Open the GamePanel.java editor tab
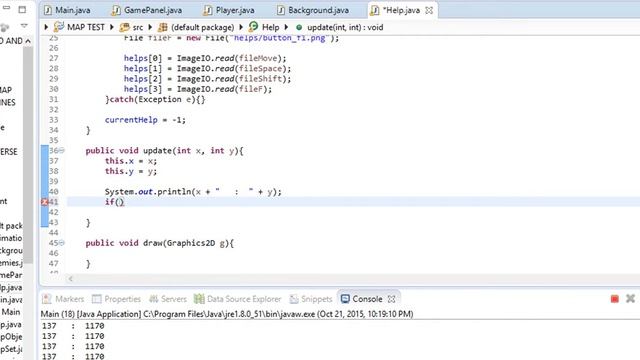The image size is (640, 360). [147, 10]
